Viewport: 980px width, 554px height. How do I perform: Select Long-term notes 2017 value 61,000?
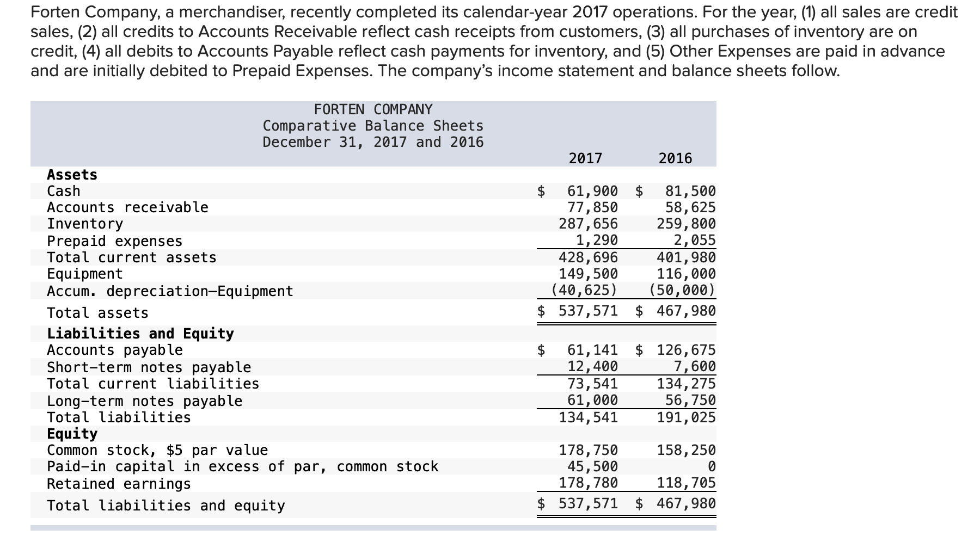(592, 400)
